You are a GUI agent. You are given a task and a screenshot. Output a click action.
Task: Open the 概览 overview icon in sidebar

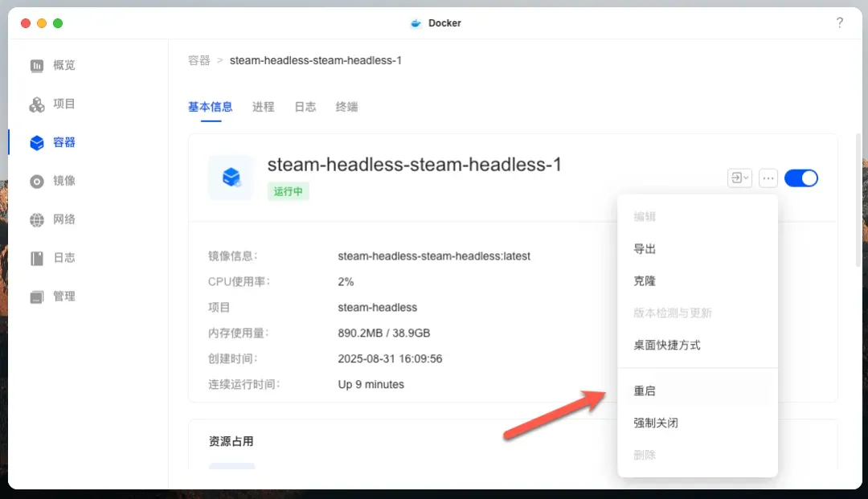click(37, 66)
